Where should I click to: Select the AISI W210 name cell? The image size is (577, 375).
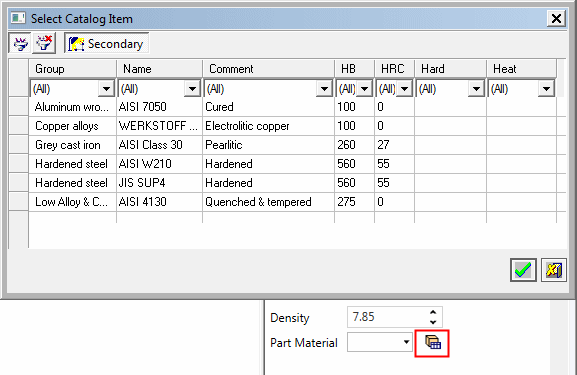pyautogui.click(x=159, y=164)
